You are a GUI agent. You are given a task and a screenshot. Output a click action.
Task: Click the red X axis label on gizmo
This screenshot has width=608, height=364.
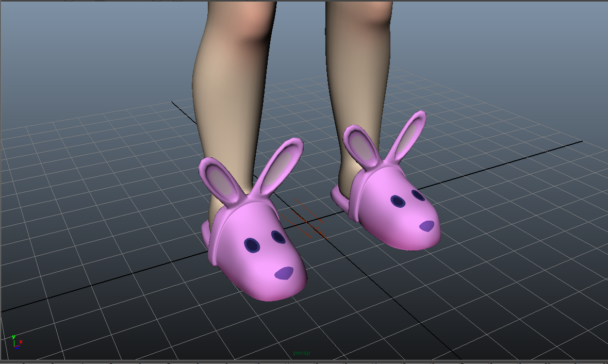(21, 341)
